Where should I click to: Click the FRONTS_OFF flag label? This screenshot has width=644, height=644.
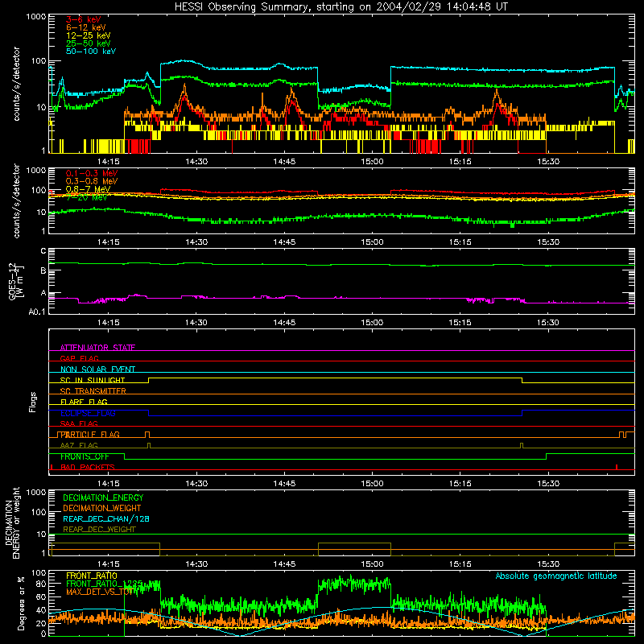coord(85,456)
